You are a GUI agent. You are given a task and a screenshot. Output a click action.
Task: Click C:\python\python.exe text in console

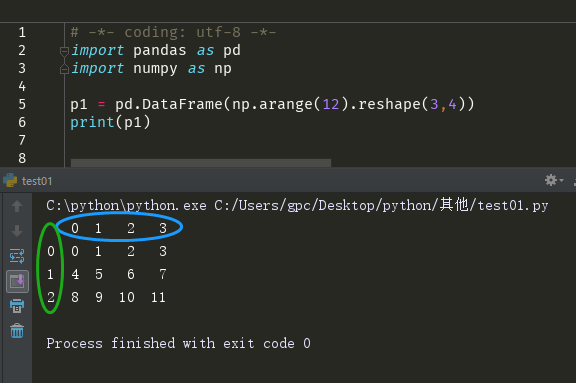point(126,205)
